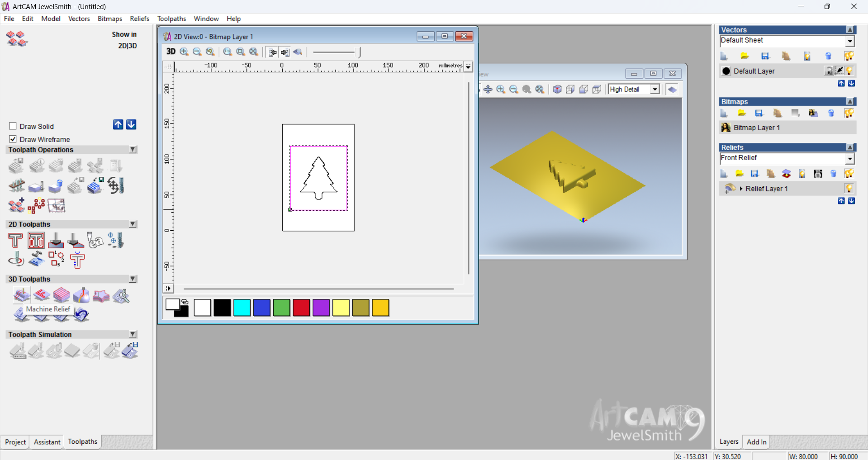Enable the Draw Solid checkbox
Viewport: 868px width, 460px height.
click(x=13, y=126)
